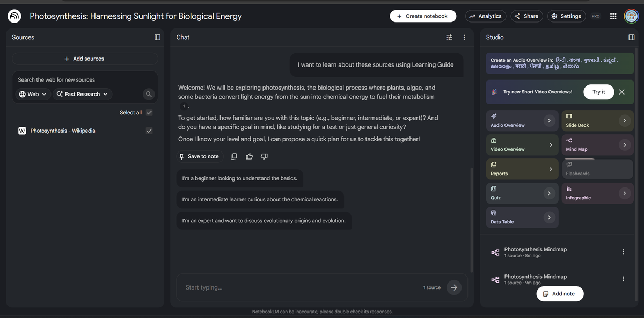
Task: Dismiss Short Video Overviews banner
Action: [621, 92]
